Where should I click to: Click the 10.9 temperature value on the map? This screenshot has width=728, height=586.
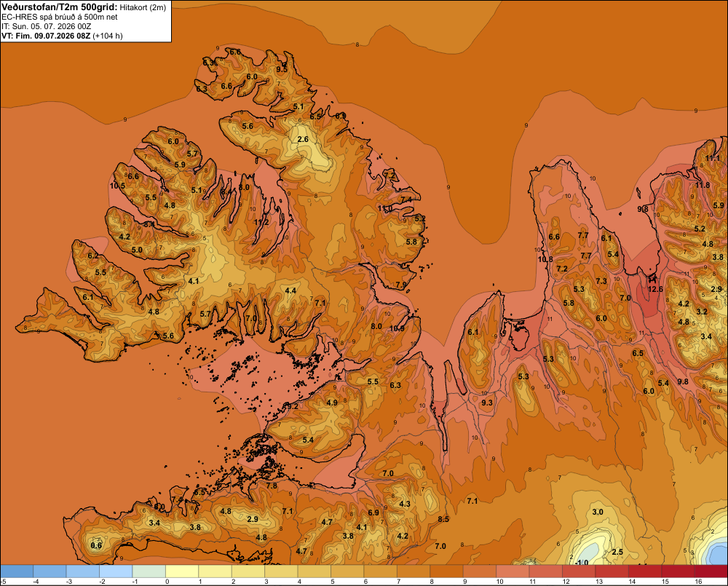[x=397, y=328]
